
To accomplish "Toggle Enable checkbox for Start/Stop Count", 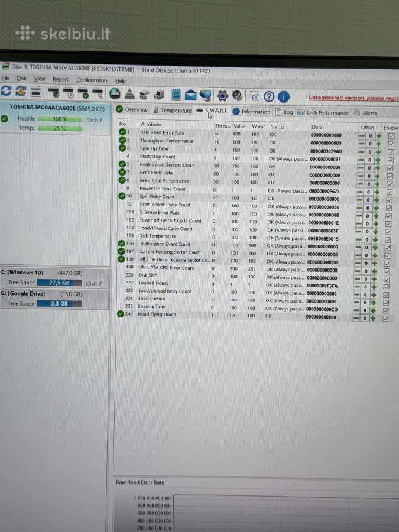I will coord(390,160).
